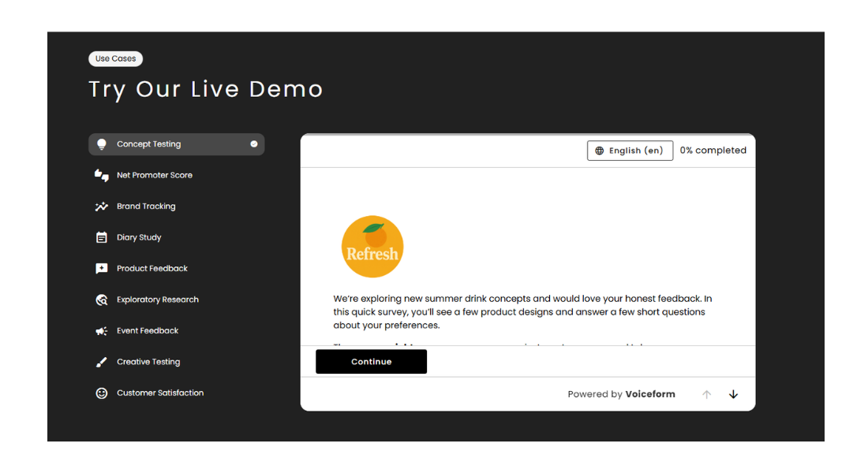The height and width of the screenshot is (473, 868).
Task: Click the Exploratory Research magnifier icon
Action: [x=101, y=300]
